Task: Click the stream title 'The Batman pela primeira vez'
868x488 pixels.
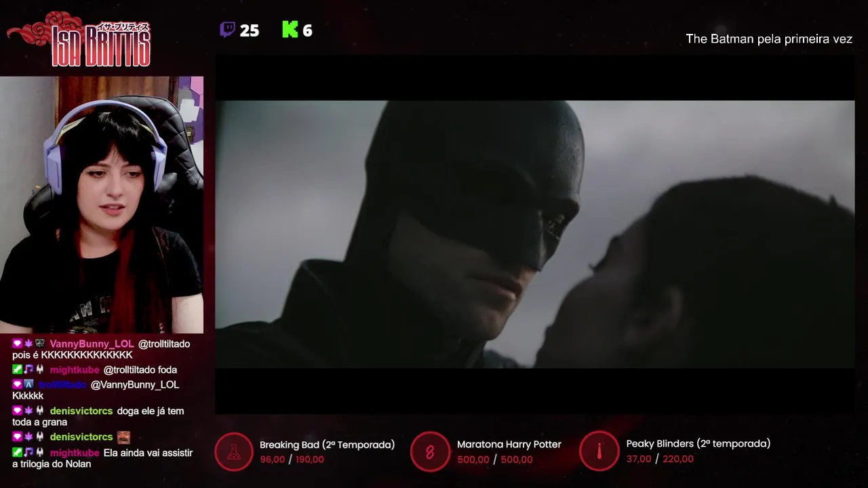Action: tap(769, 39)
